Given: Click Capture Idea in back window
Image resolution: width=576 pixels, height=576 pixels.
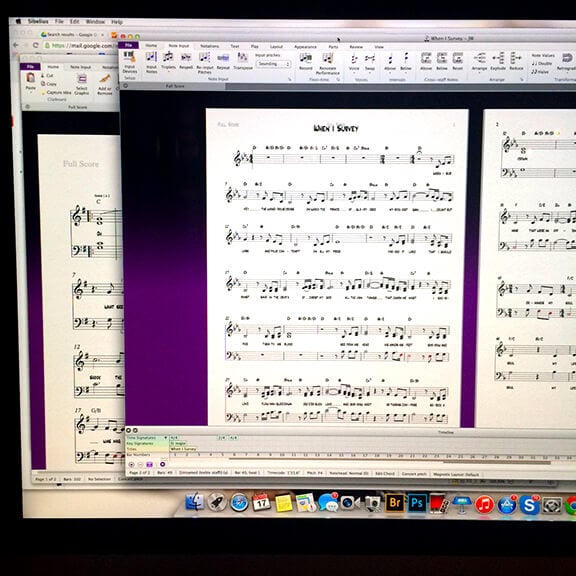Looking at the screenshot, I should [56, 93].
